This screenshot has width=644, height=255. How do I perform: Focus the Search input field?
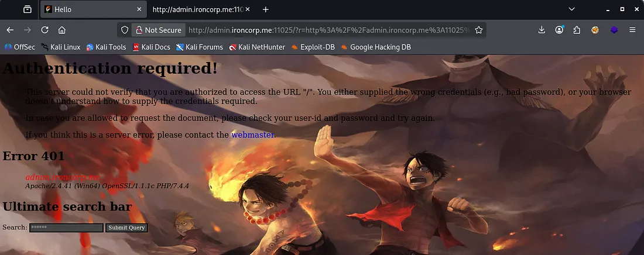[x=66, y=228]
